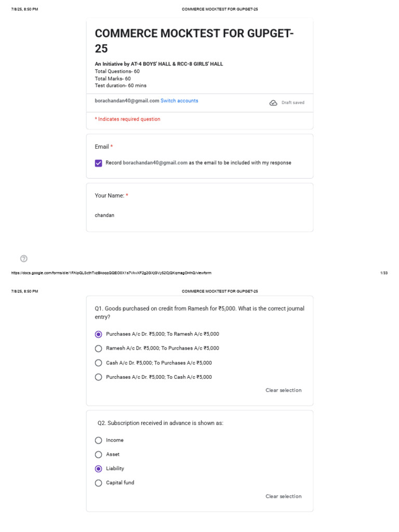
Task: Click the Q1 question text about Ramesh
Action: coord(199,312)
